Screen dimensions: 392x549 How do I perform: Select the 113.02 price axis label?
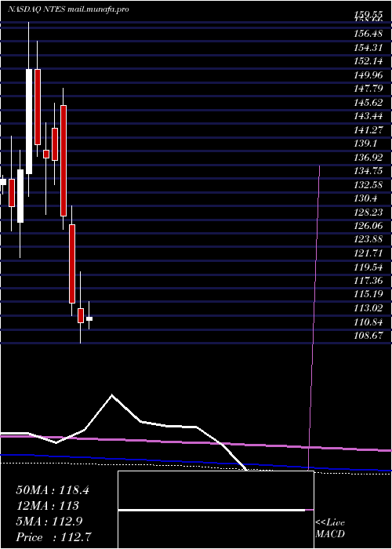tap(368, 308)
